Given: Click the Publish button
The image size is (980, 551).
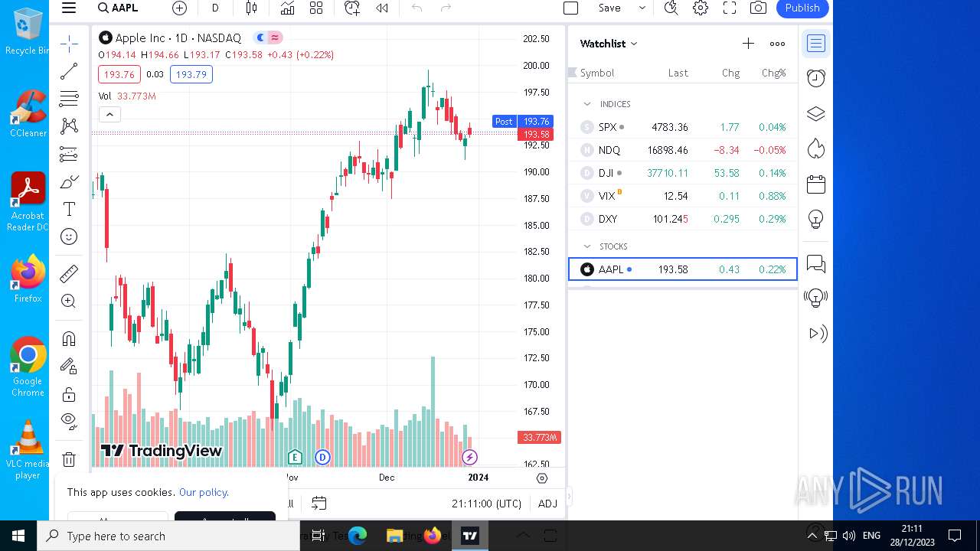Looking at the screenshot, I should [802, 8].
